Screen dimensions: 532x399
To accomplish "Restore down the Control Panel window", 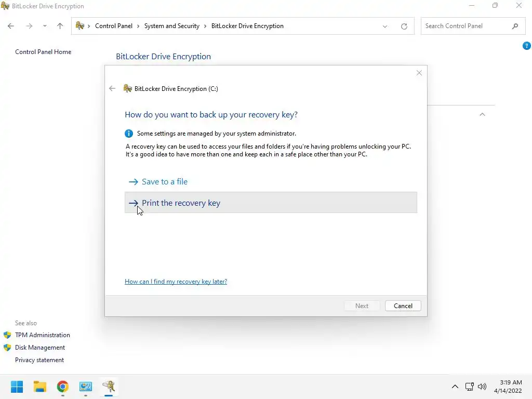I will [x=495, y=5].
